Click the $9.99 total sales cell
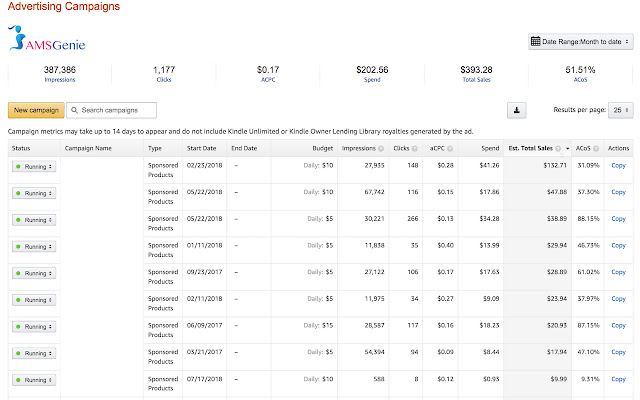This screenshot has height=400, width=640. [x=558, y=379]
